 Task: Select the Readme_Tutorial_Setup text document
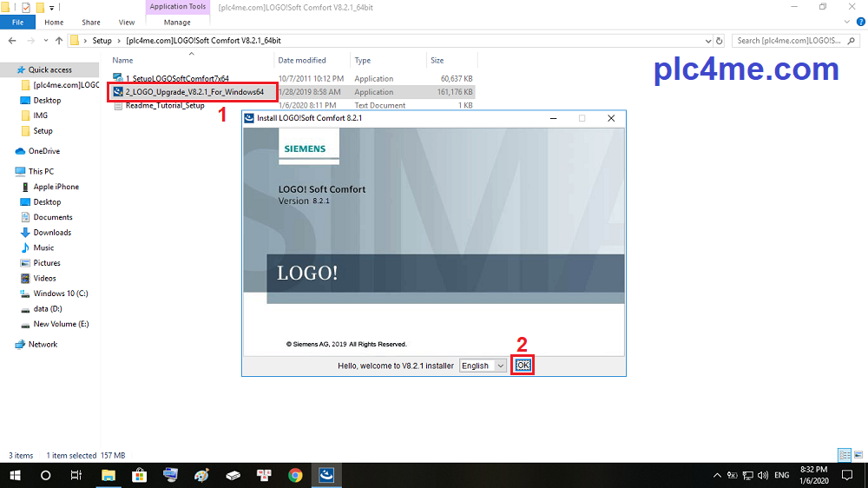pyautogui.click(x=165, y=106)
